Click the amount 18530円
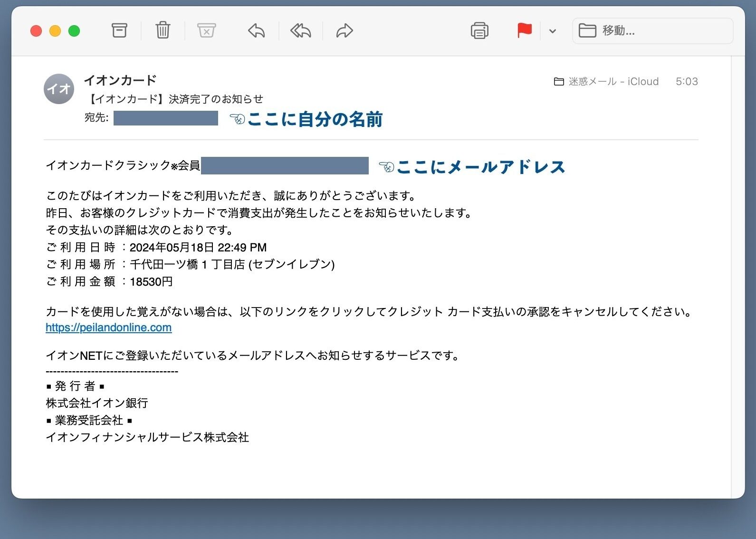This screenshot has height=539, width=756. 151,281
